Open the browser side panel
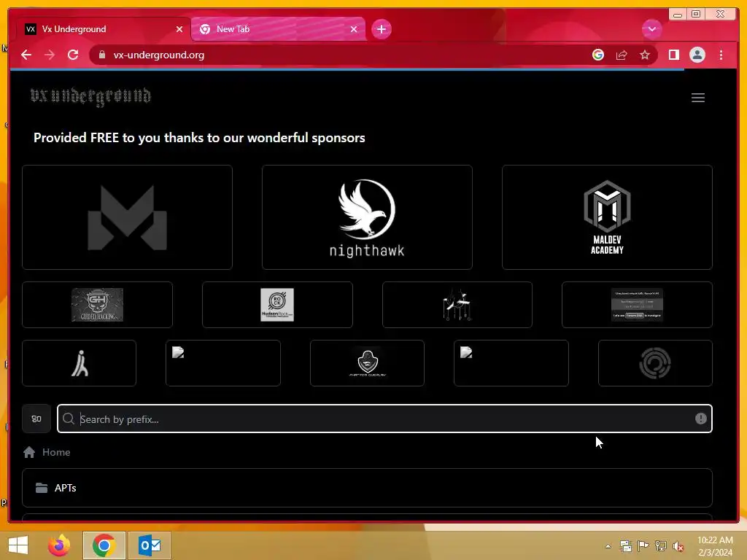 pyautogui.click(x=673, y=55)
